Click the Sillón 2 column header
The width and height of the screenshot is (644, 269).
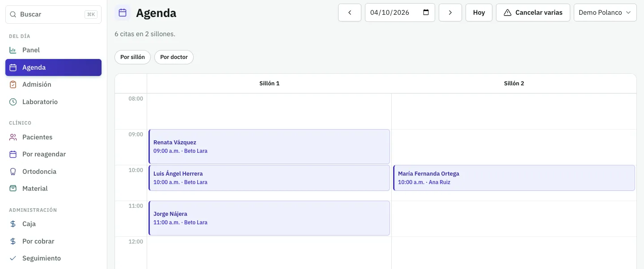click(514, 84)
